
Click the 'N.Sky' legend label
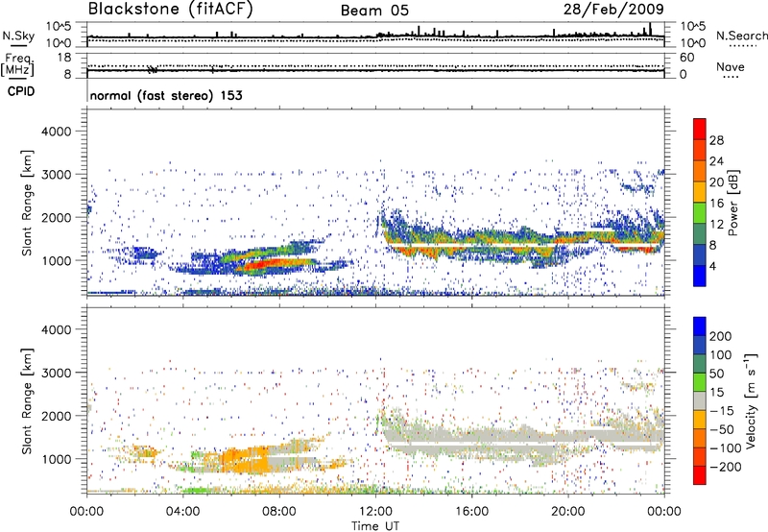tap(18, 36)
